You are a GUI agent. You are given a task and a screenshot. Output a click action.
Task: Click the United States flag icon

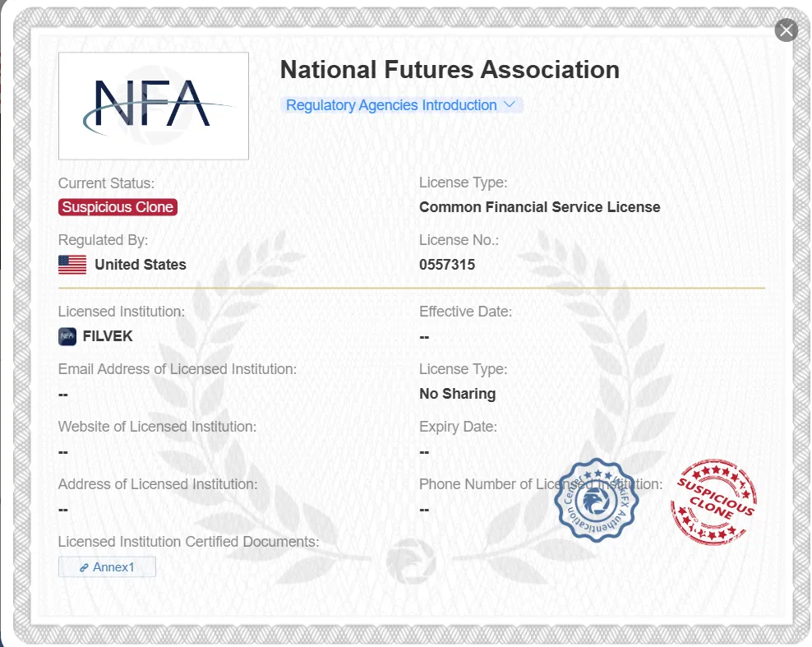[x=72, y=265]
